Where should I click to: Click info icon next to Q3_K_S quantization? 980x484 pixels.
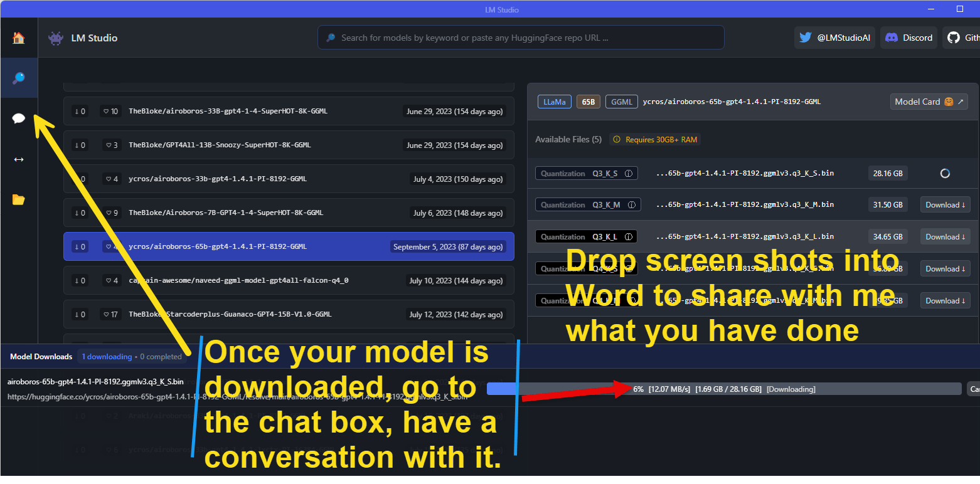pyautogui.click(x=628, y=173)
